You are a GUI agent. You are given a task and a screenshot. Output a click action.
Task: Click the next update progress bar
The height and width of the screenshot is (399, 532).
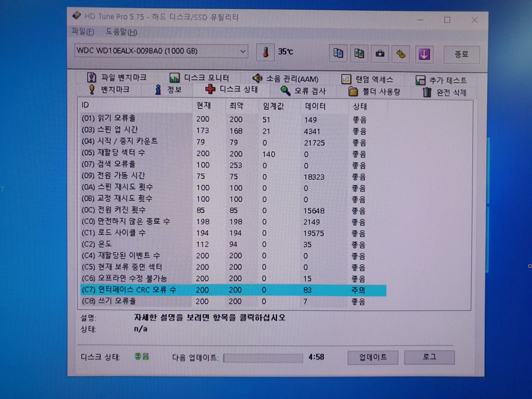tap(263, 358)
